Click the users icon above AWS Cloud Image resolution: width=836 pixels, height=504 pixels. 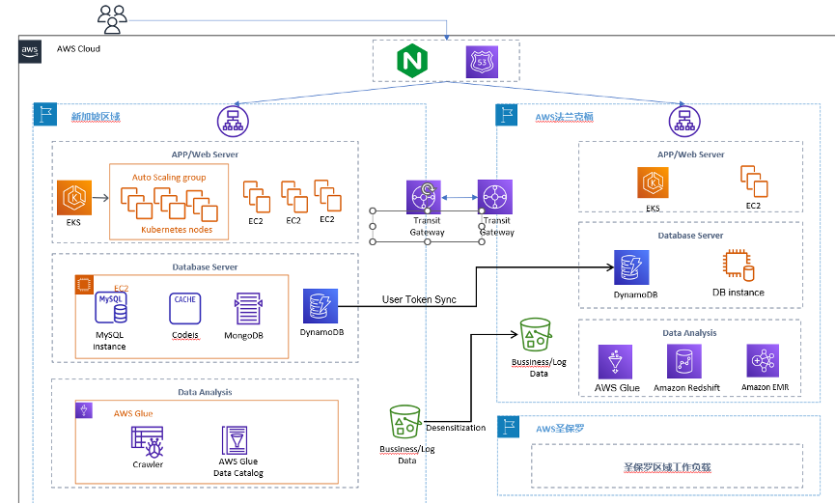(113, 16)
